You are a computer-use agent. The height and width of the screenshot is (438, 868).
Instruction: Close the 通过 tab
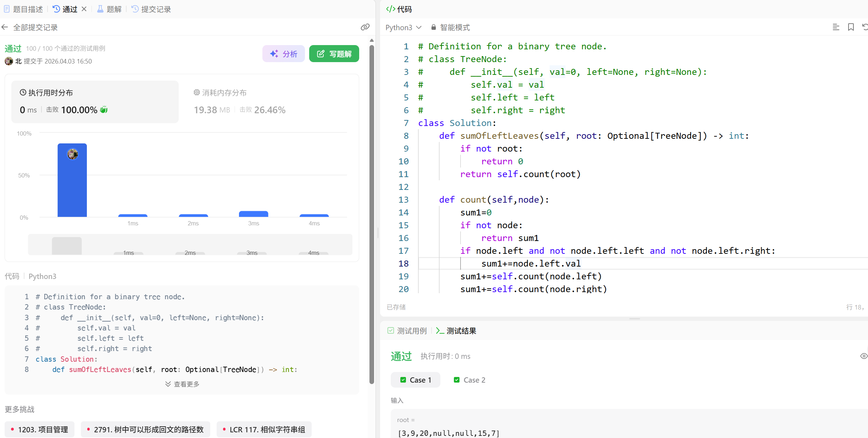point(84,9)
